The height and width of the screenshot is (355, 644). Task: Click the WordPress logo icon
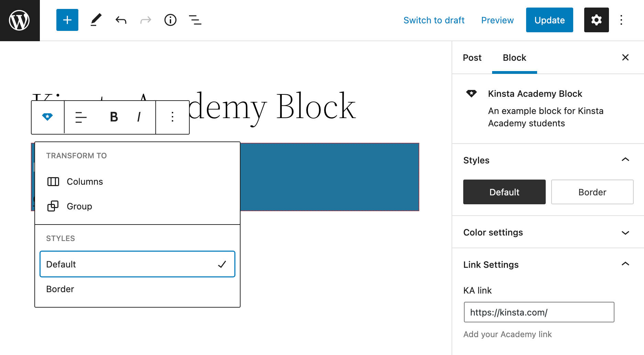tap(20, 20)
